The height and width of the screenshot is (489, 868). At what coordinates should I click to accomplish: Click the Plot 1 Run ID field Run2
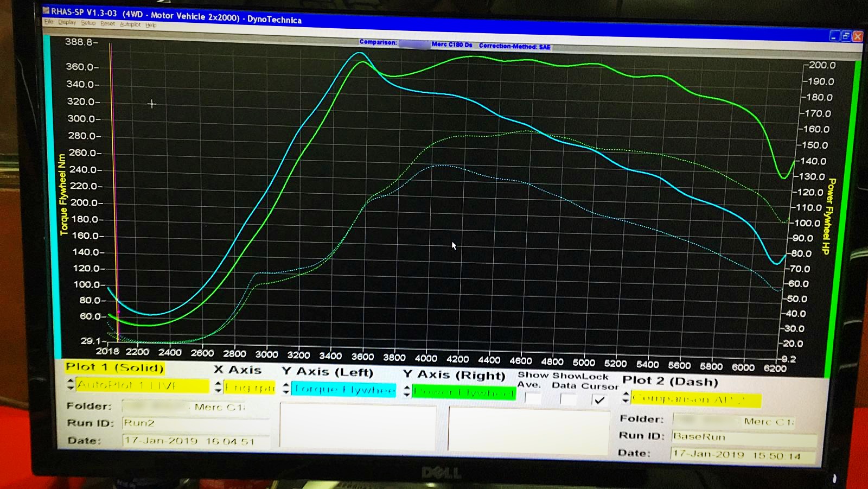pyautogui.click(x=195, y=423)
